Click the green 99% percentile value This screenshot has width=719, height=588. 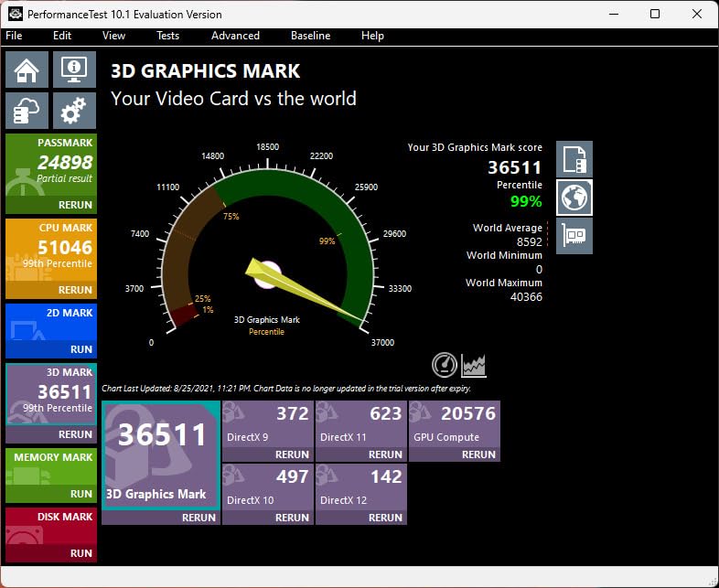tap(526, 201)
